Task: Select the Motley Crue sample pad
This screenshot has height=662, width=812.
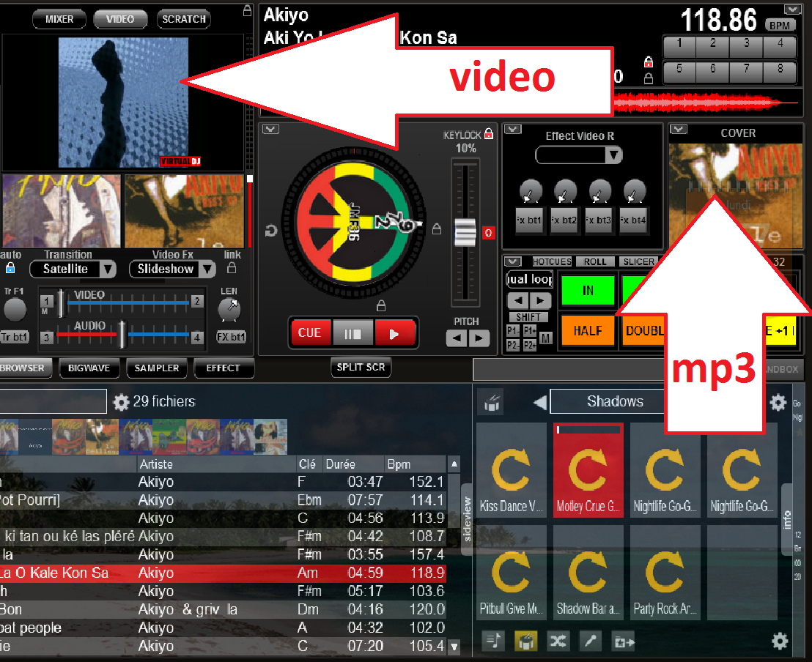Action: click(588, 470)
